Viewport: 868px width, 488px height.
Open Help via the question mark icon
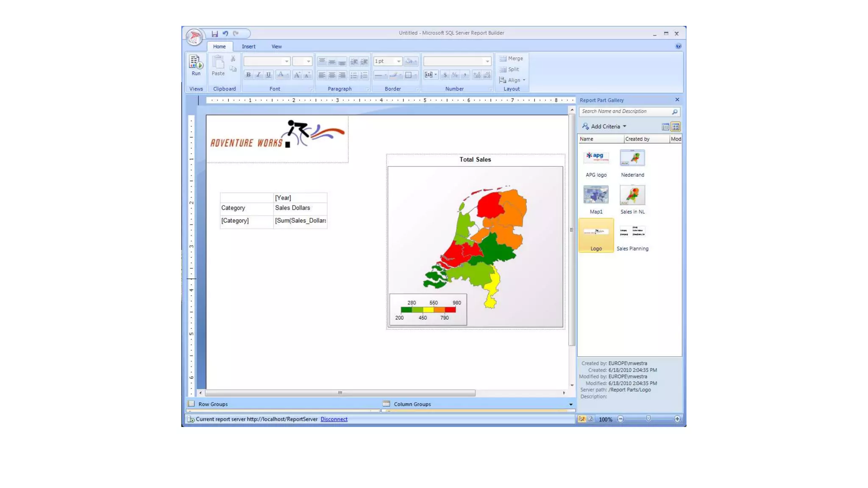click(x=678, y=46)
